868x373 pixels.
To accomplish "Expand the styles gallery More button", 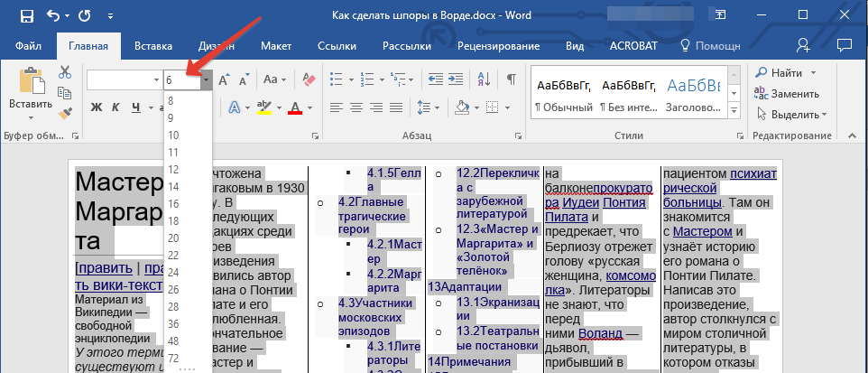I will coord(734,111).
